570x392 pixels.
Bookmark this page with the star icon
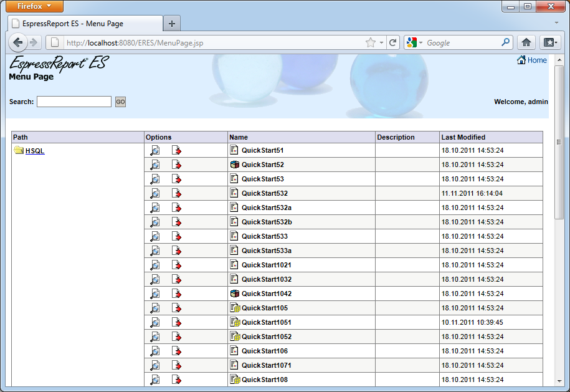pos(371,42)
